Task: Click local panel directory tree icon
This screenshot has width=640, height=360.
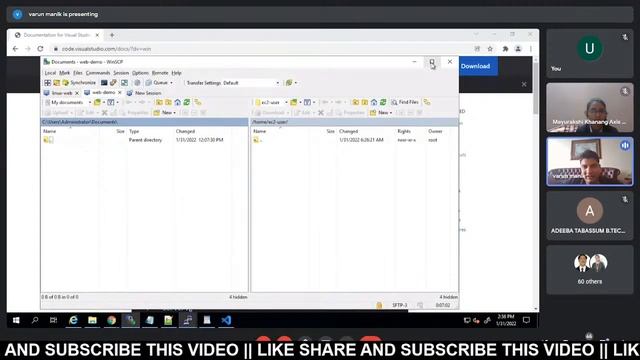Action: [198, 102]
